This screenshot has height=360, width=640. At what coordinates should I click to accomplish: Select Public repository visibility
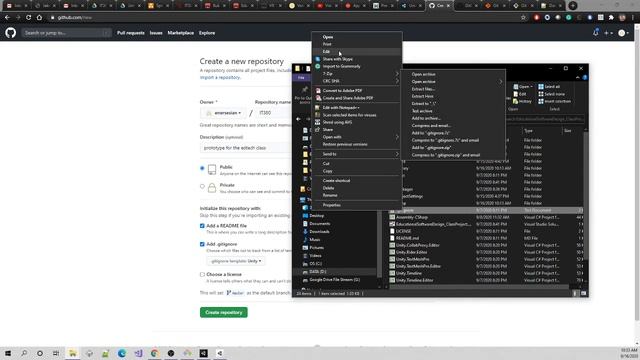pyautogui.click(x=202, y=168)
